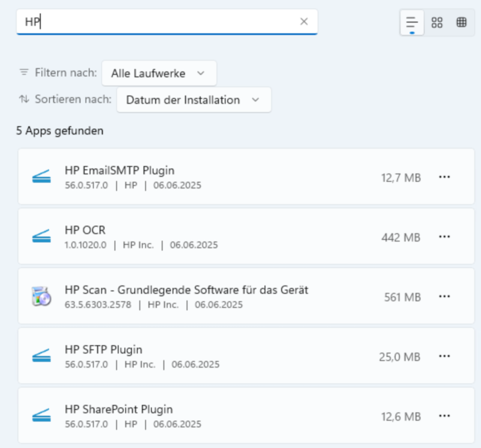The height and width of the screenshot is (448, 481).
Task: Open more options for HP EmailSMTP Plugin
Action: coord(445,177)
